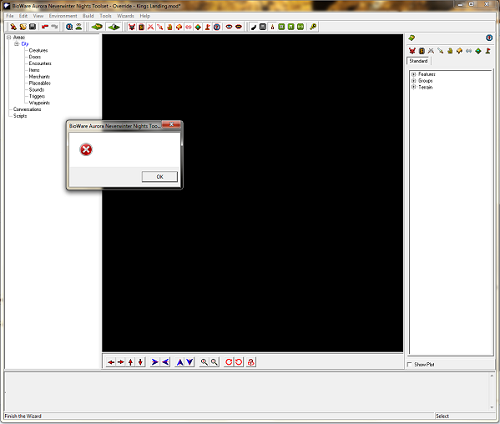500x424 pixels.
Task: Select Conversations in the module tree
Action: point(27,109)
